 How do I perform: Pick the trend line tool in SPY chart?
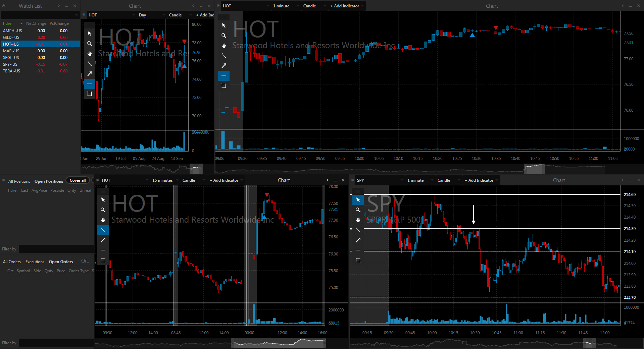pyautogui.click(x=358, y=230)
